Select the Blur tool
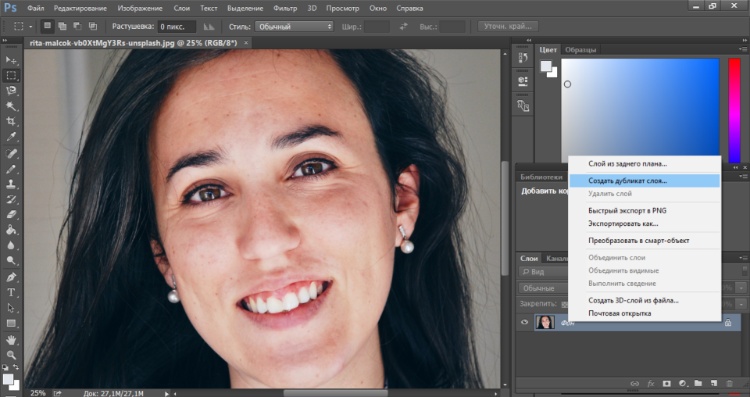 click(11, 246)
